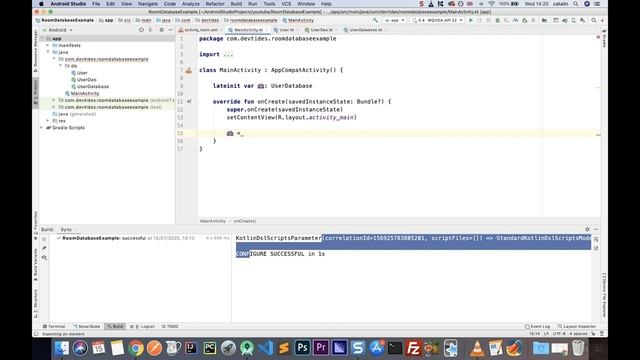This screenshot has width=640, height=360.
Task: Expand the res folder
Action: pyautogui.click(x=48, y=121)
